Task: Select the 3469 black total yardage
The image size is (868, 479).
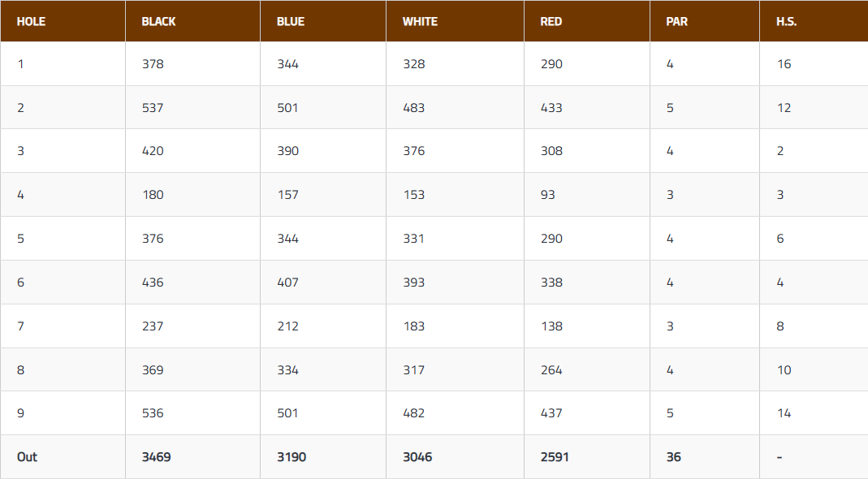Action: tap(156, 457)
